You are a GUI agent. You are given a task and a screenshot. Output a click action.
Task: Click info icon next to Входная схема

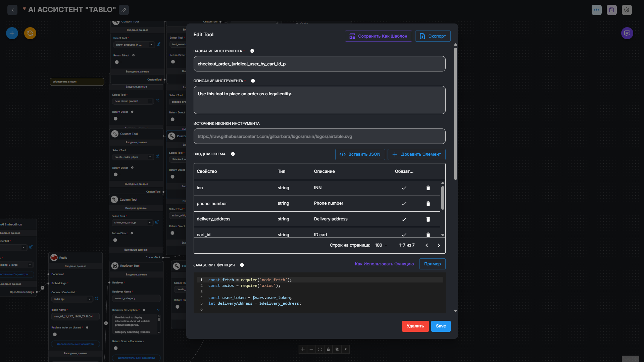tap(233, 154)
